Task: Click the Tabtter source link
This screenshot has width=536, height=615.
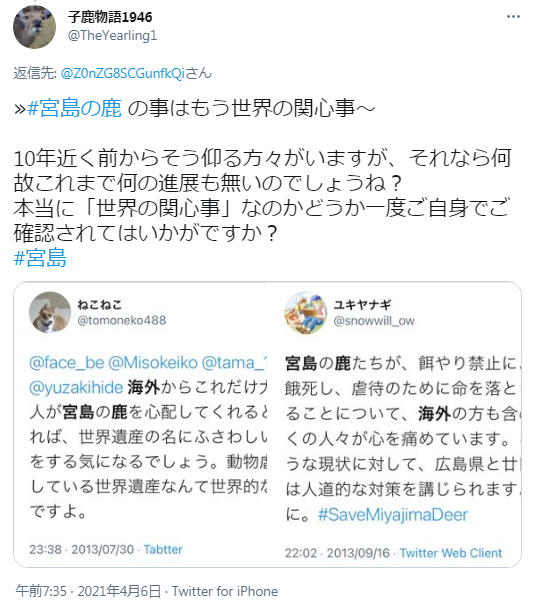Action: coord(163,549)
